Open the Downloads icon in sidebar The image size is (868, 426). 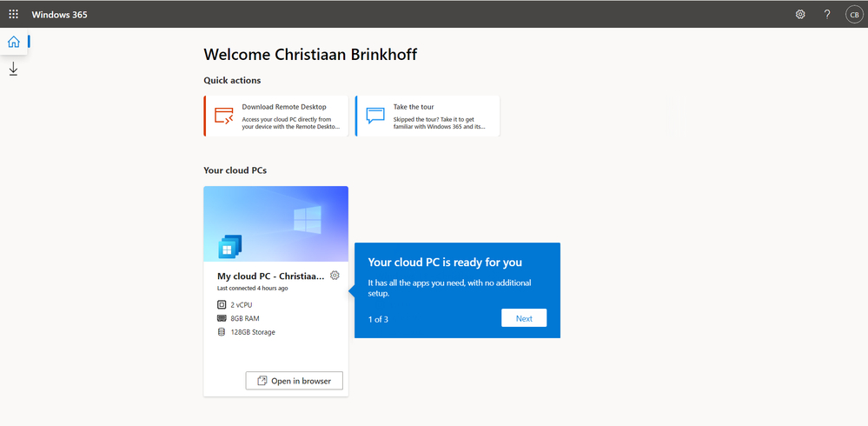[13, 70]
